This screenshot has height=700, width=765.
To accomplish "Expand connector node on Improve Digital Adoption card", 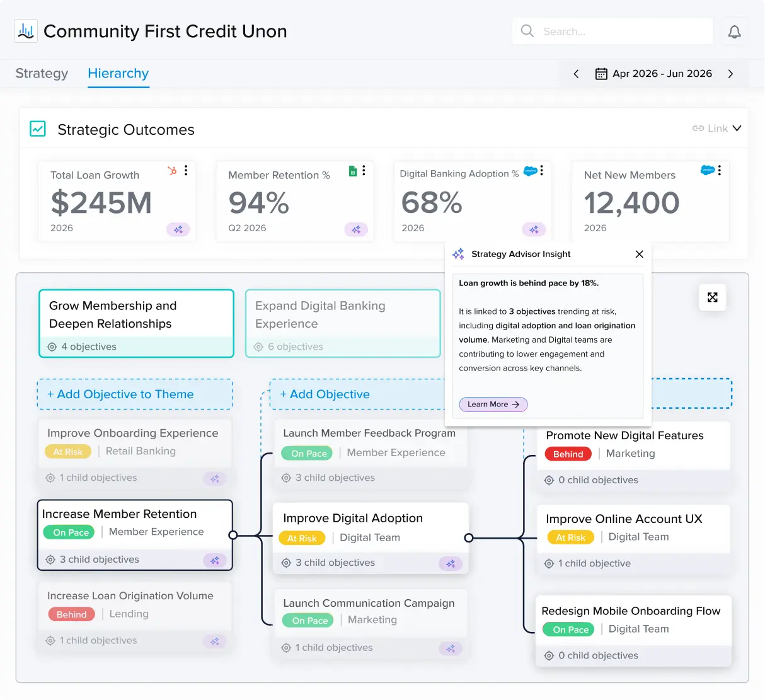I will (468, 538).
